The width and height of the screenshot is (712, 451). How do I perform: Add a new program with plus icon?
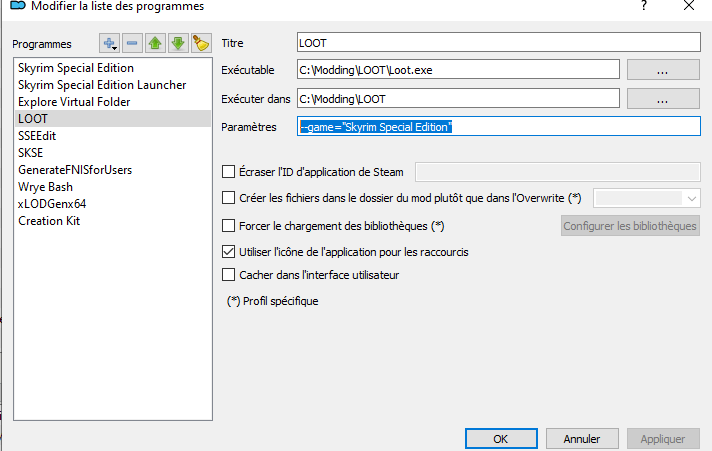(109, 44)
